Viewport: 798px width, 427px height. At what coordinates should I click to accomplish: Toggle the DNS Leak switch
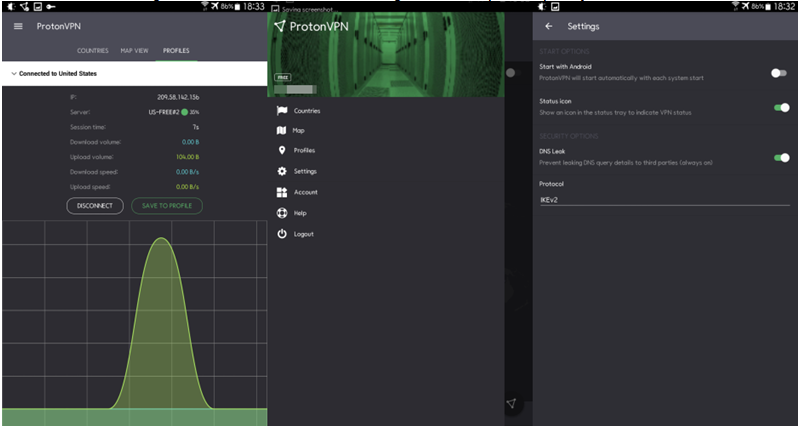coord(782,158)
